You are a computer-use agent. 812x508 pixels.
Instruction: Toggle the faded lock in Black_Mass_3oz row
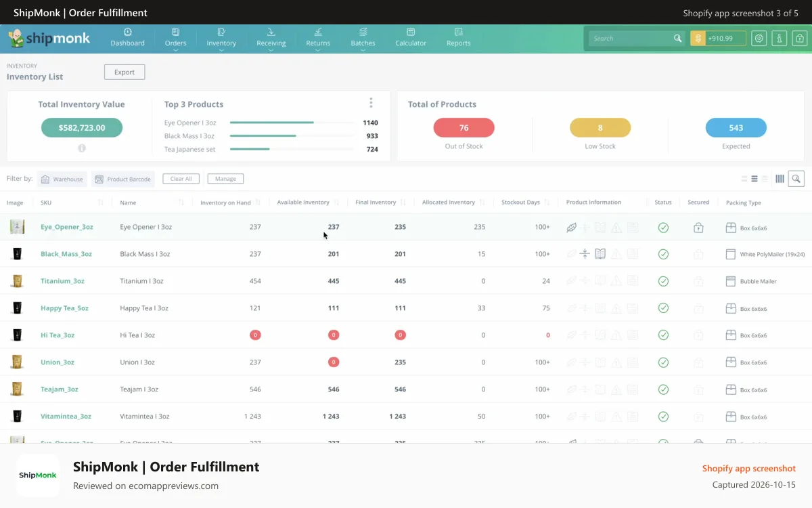[698, 254]
